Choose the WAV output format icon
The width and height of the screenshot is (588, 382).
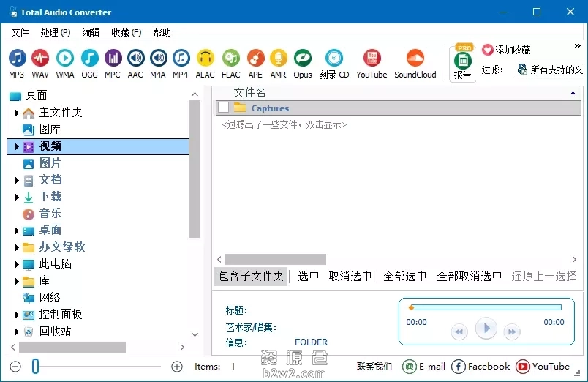tap(40, 63)
